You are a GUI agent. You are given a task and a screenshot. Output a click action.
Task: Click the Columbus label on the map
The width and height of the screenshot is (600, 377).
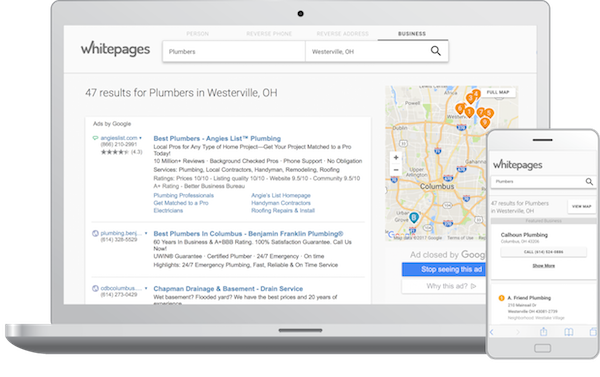coord(437,186)
